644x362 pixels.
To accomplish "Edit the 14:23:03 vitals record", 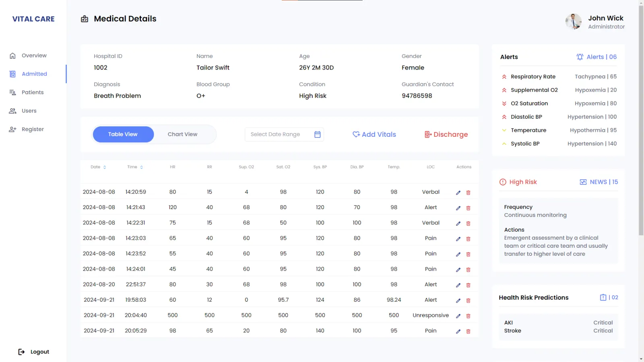I will pos(458,239).
